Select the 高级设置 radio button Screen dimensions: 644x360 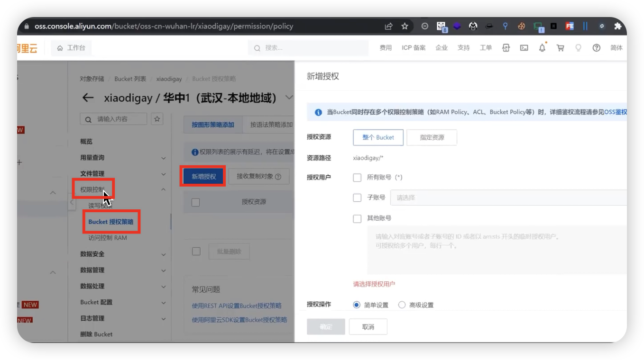pyautogui.click(x=402, y=305)
